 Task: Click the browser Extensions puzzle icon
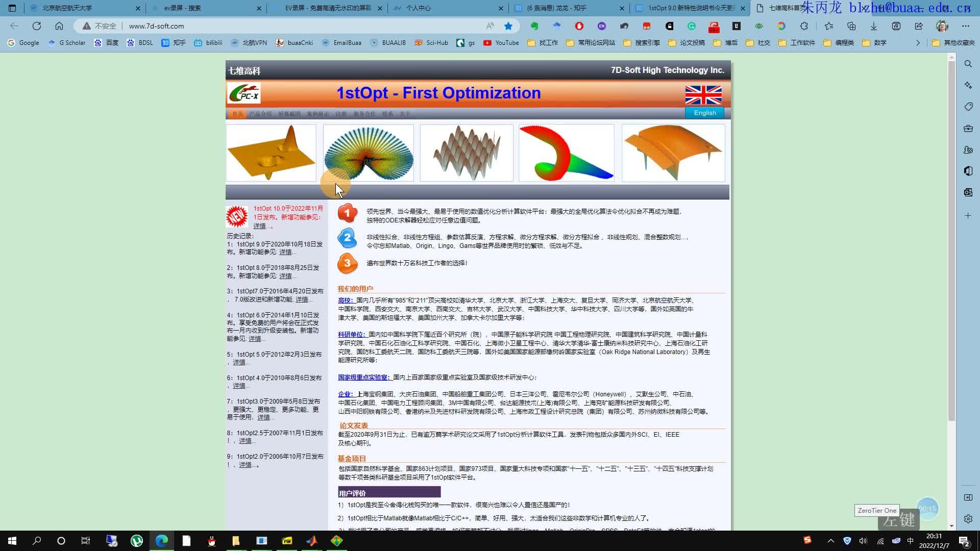pos(804,26)
